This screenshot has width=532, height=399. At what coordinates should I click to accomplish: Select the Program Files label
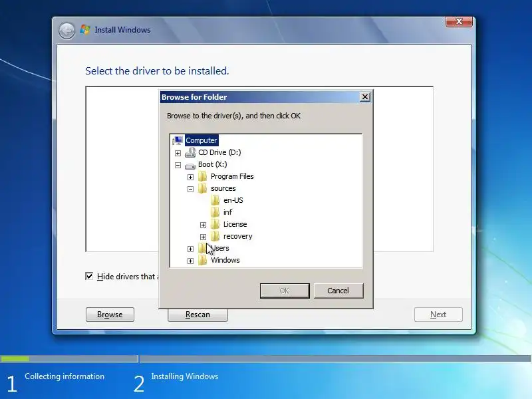pyautogui.click(x=232, y=176)
